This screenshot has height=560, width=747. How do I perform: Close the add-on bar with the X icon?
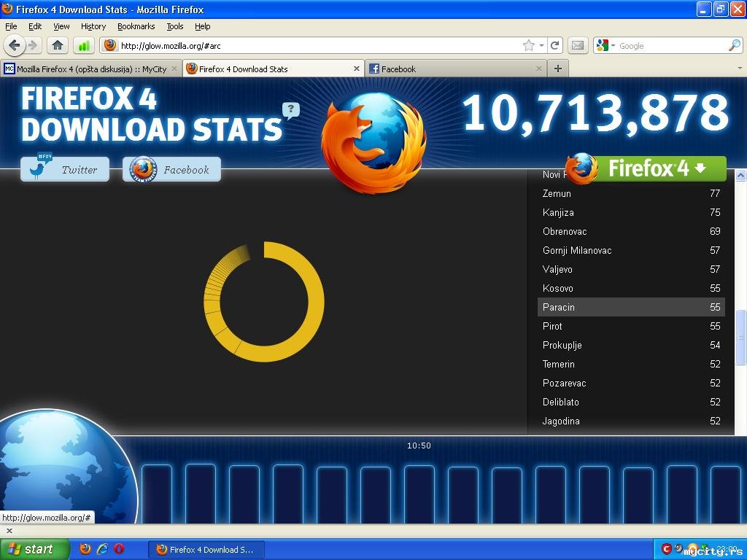pos(9,531)
